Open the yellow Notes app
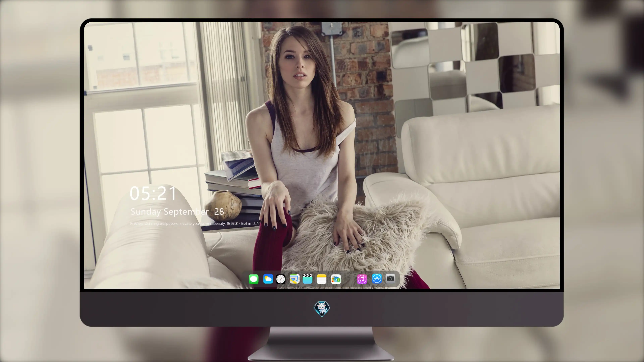Viewport: 644px width, 362px height. (321, 279)
